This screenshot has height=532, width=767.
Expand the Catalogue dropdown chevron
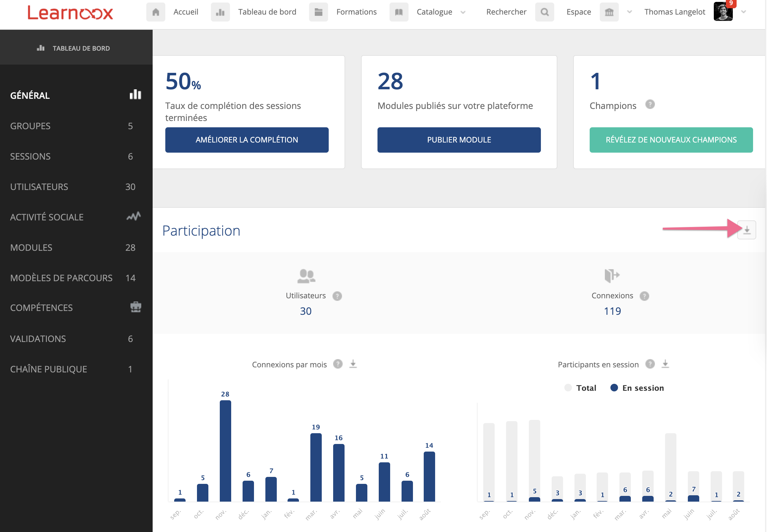(463, 12)
